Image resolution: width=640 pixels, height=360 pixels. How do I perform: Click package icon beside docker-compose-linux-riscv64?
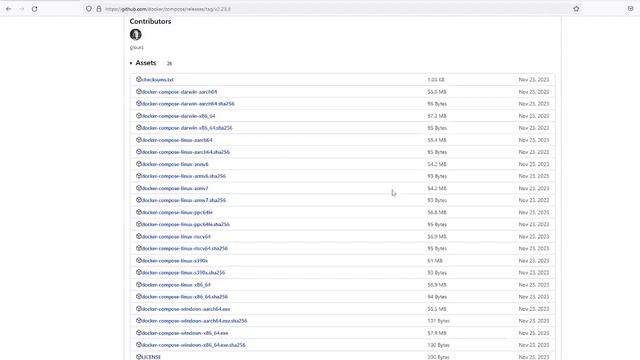tap(139, 236)
